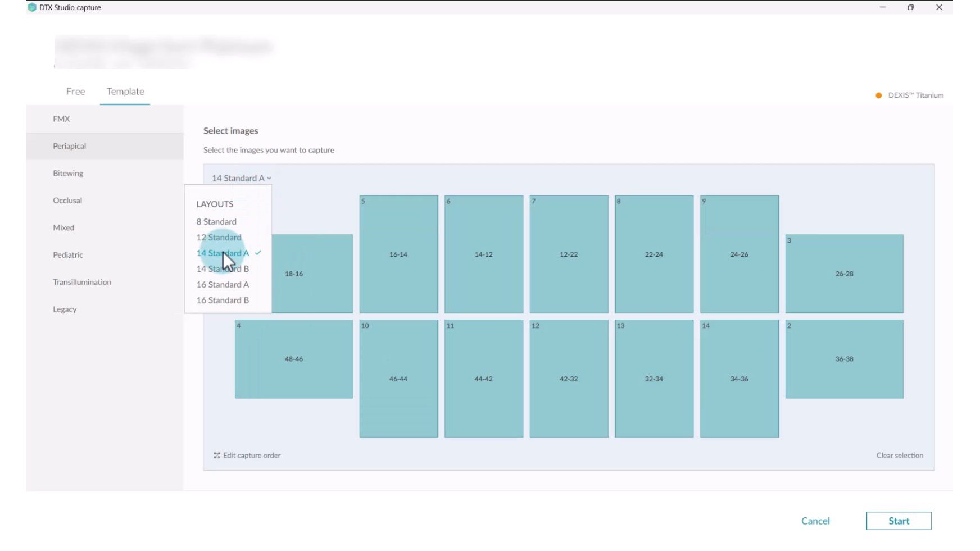Toggle image tile 24-26
The width and height of the screenshot is (980, 551).
[x=739, y=254]
